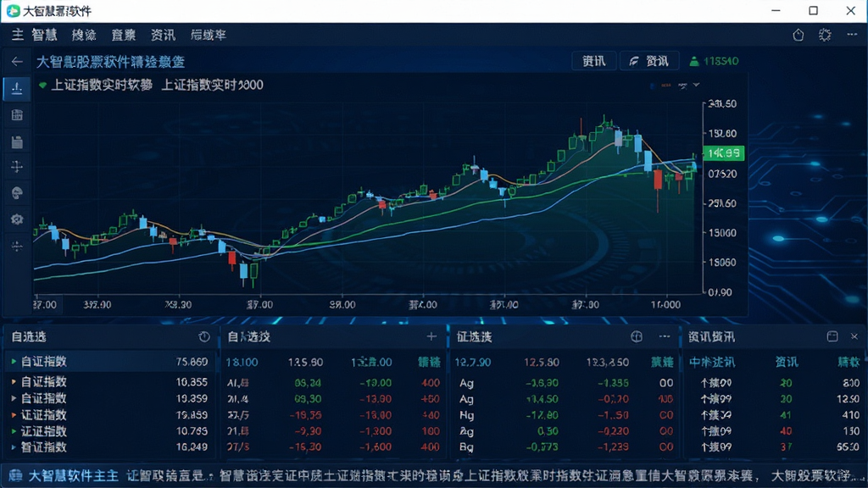
Task: Click the small red indicator label above chart
Action: (x=666, y=86)
